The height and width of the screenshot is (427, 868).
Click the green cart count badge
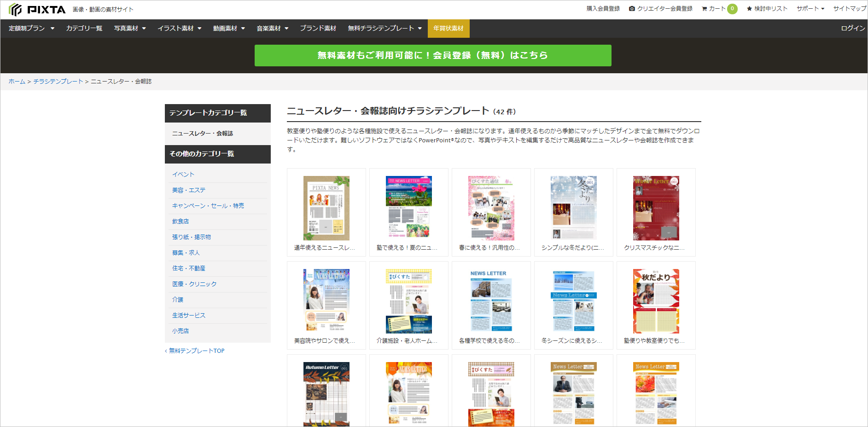[732, 9]
